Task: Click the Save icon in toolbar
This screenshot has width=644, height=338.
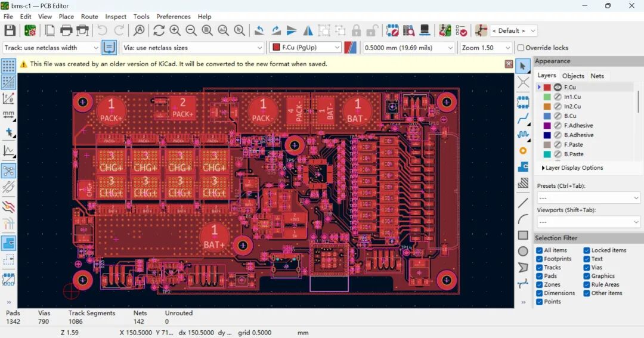Action: [10, 31]
